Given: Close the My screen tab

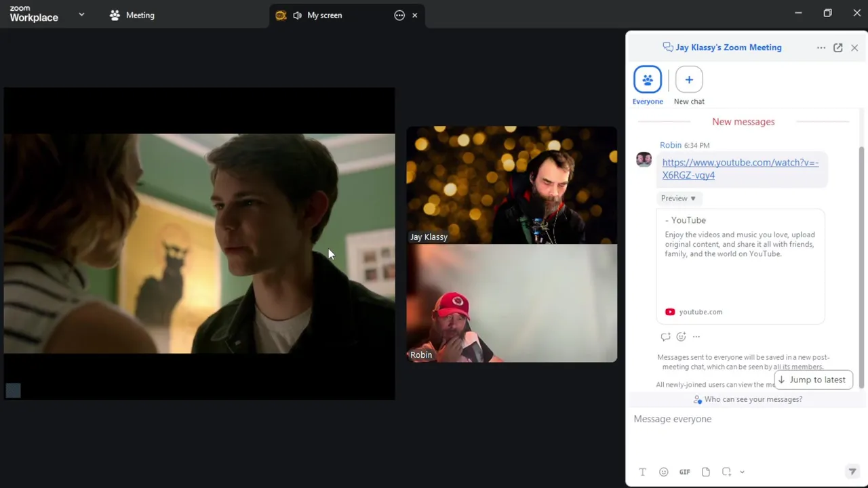Looking at the screenshot, I should 415,15.
